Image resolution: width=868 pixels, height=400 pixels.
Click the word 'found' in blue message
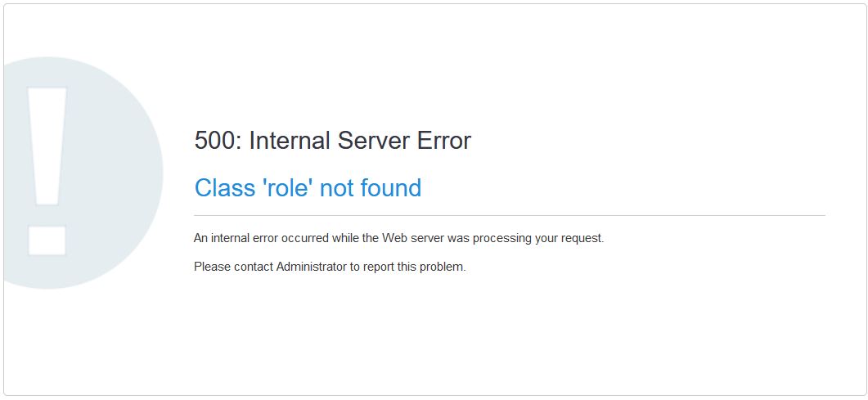click(x=391, y=188)
